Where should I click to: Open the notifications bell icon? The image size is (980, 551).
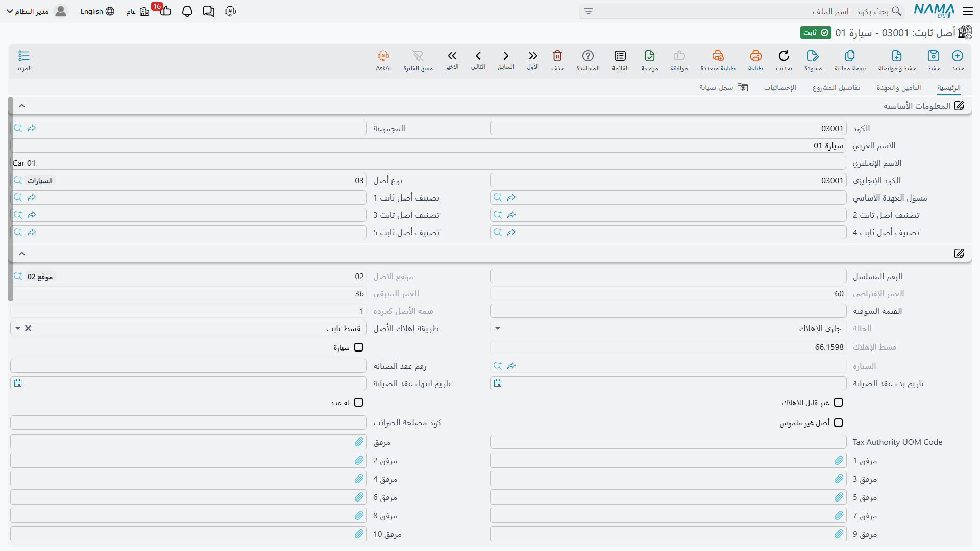(187, 11)
